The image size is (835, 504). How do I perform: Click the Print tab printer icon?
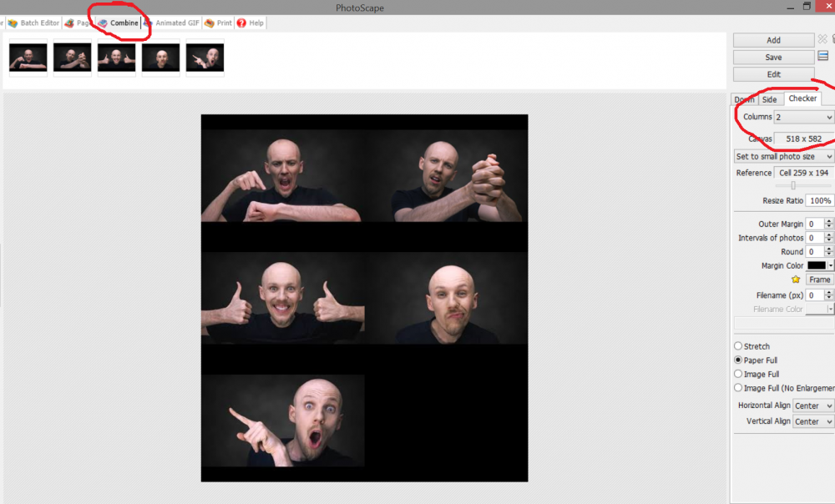click(x=209, y=23)
